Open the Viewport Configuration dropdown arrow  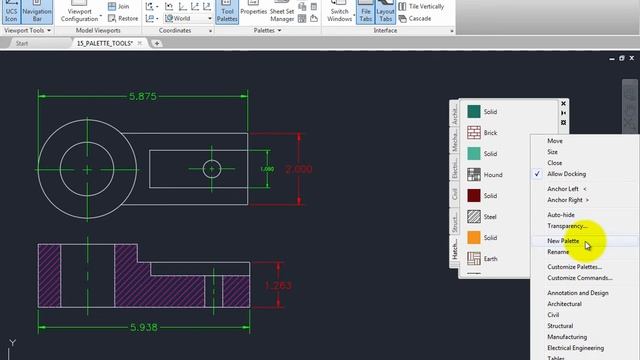(x=100, y=16)
